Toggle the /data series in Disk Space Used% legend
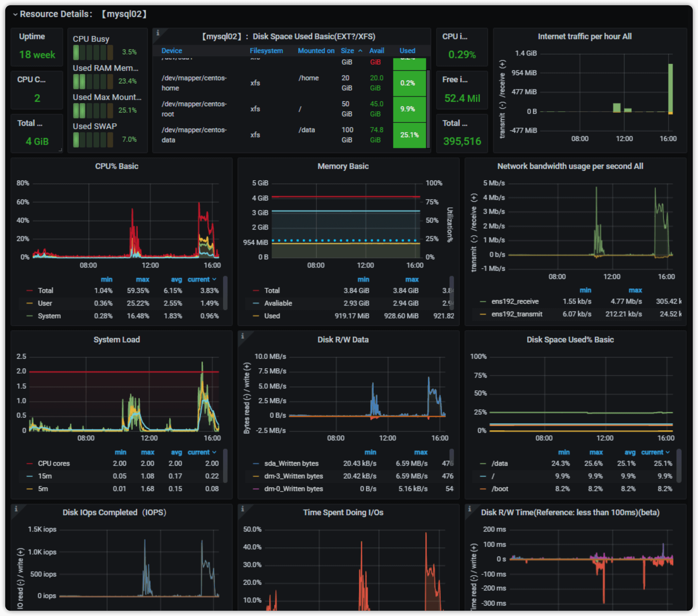Screen dimensions: 698x616 click(500, 464)
